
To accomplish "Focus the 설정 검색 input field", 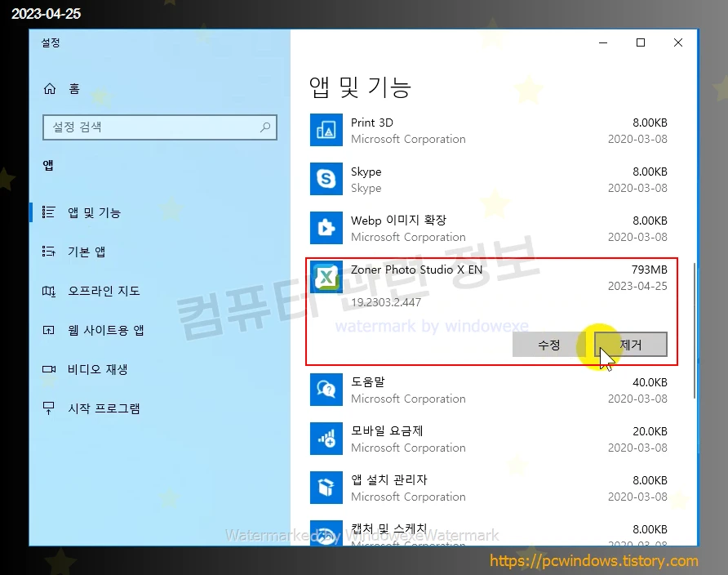I will 160,127.
